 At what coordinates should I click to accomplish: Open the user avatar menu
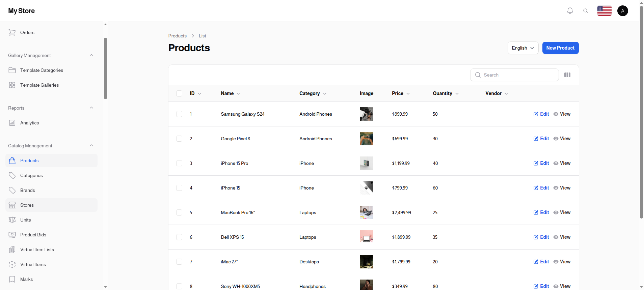[x=623, y=11]
